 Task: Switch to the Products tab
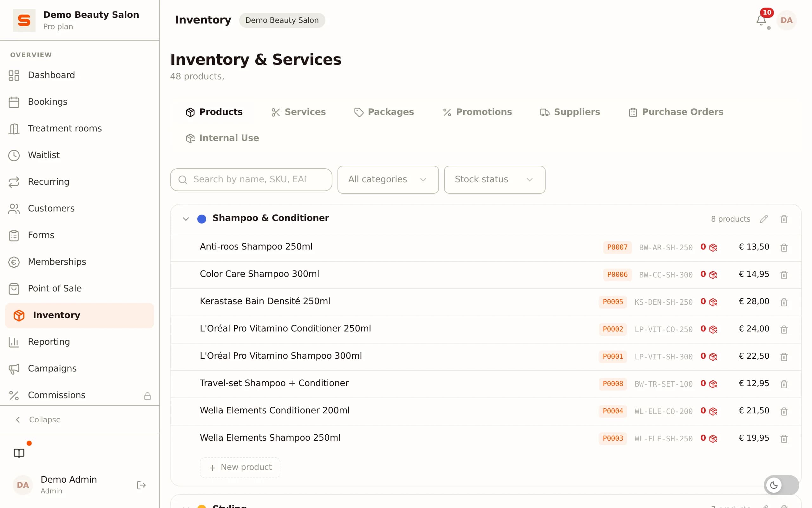pyautogui.click(x=214, y=112)
